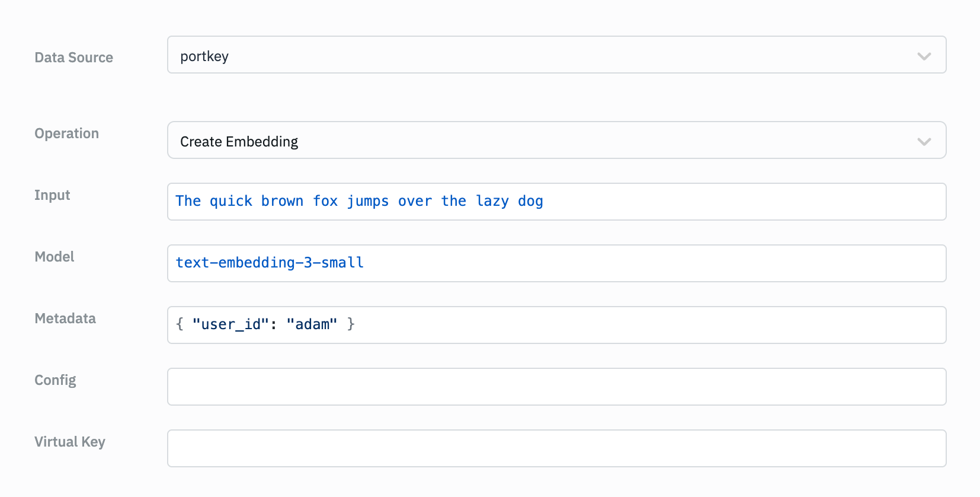980x497 pixels.
Task: Click the Operation label
Action: coord(66,133)
